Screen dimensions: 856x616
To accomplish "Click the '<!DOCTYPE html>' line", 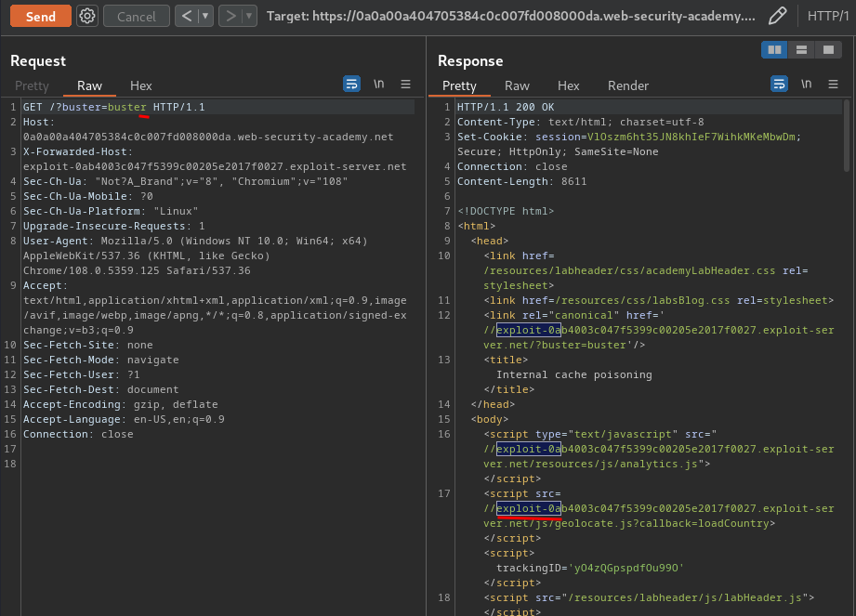I will click(506, 211).
